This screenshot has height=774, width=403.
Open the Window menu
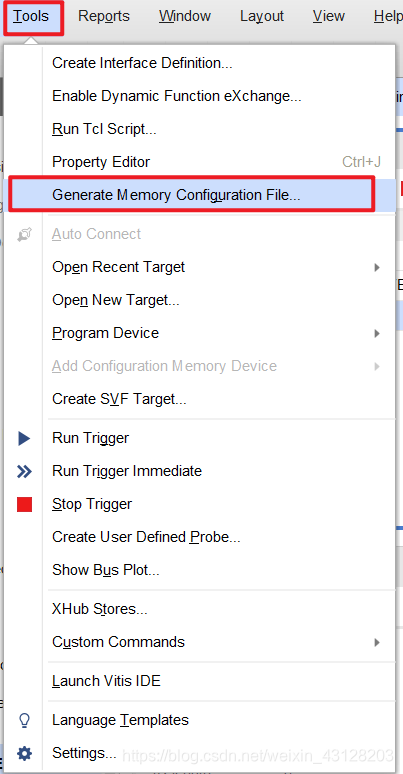[x=185, y=16]
